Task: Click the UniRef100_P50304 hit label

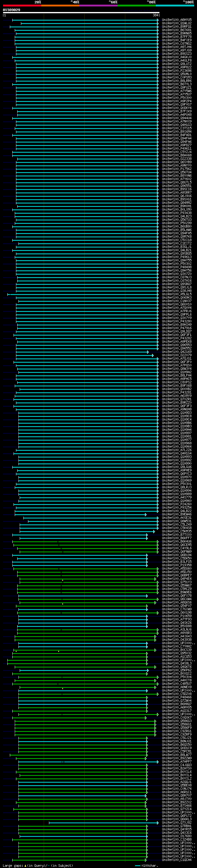Action: [x=177, y=677]
